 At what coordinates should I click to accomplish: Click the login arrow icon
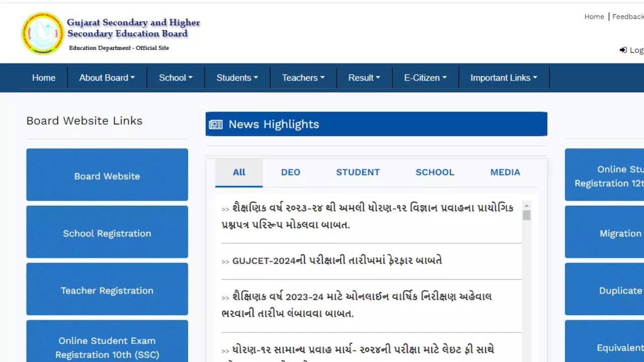(x=623, y=50)
